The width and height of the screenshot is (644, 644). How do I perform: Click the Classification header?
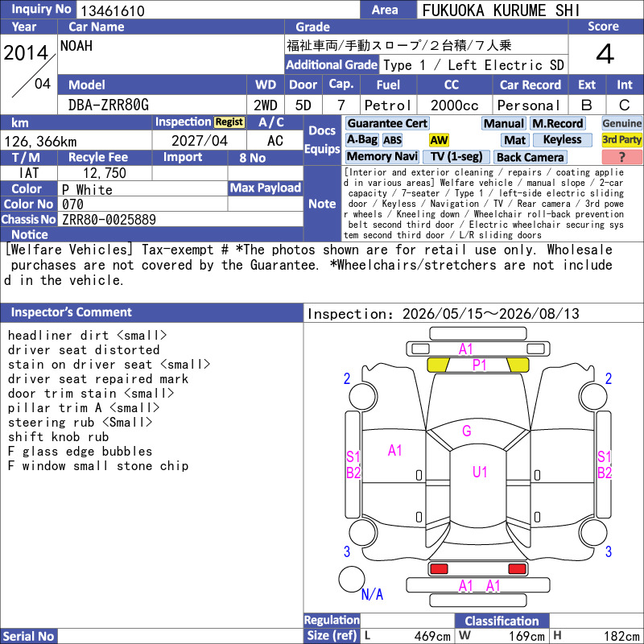click(x=502, y=621)
